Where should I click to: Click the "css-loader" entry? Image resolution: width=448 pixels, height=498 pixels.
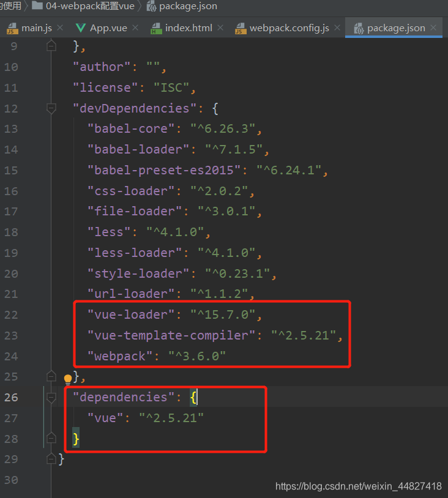[x=171, y=191]
